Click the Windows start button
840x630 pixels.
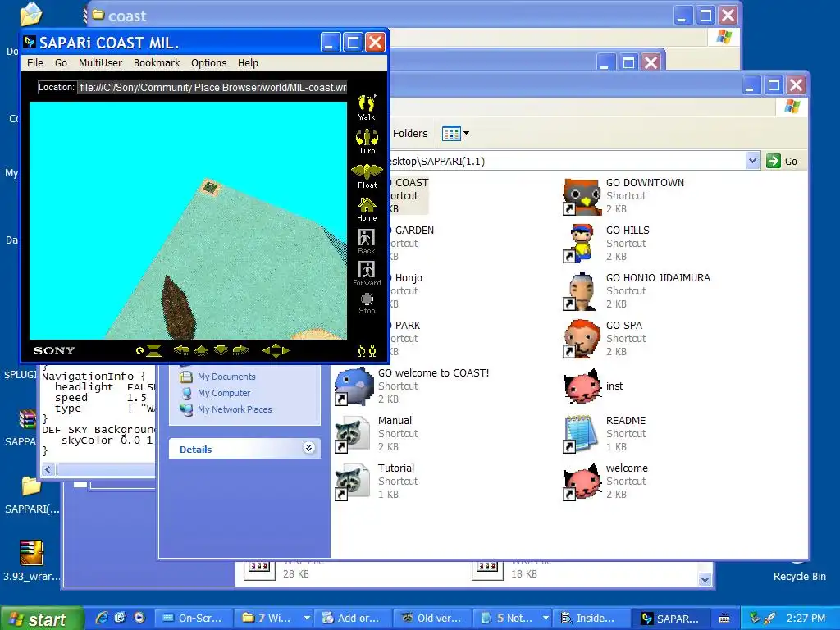click(x=42, y=619)
